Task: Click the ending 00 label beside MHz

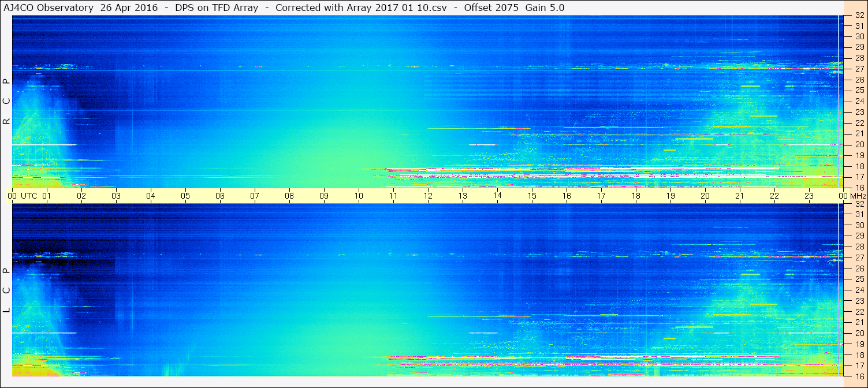Action: tap(843, 196)
